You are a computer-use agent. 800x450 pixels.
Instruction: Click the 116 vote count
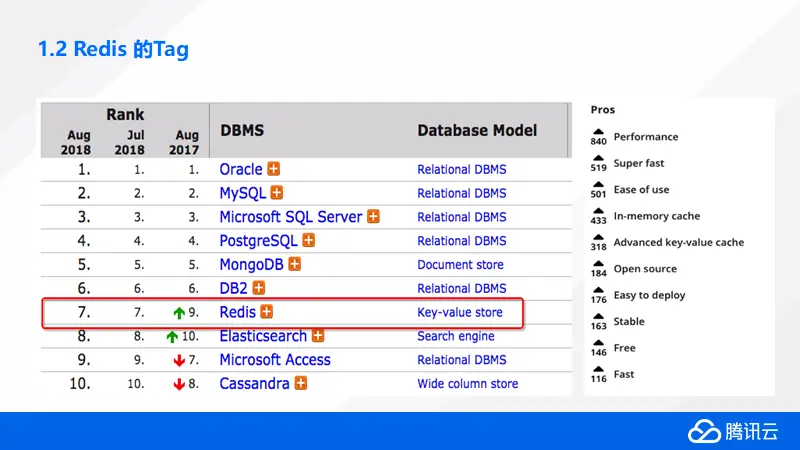(598, 379)
